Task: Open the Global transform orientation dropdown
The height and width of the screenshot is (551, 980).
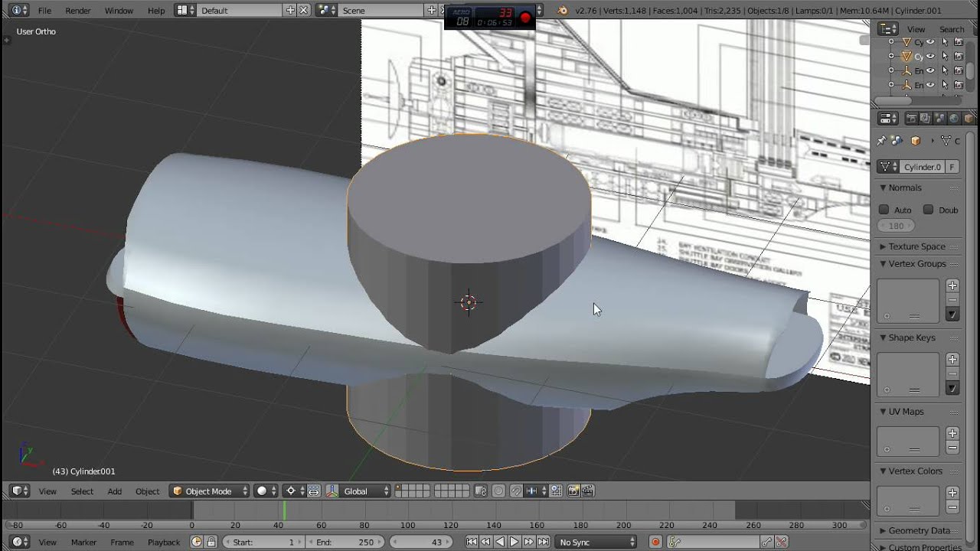Action: click(x=364, y=491)
